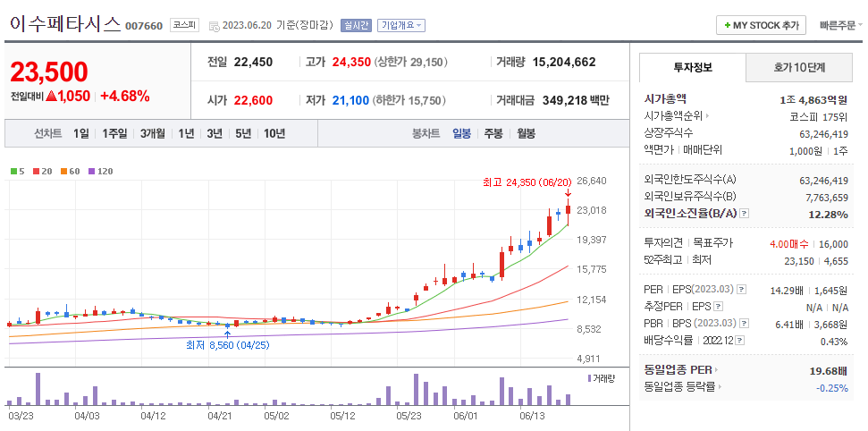This screenshot has height=431, width=868.
Task: Click the +4.68% change percentage
Action: pos(125,97)
